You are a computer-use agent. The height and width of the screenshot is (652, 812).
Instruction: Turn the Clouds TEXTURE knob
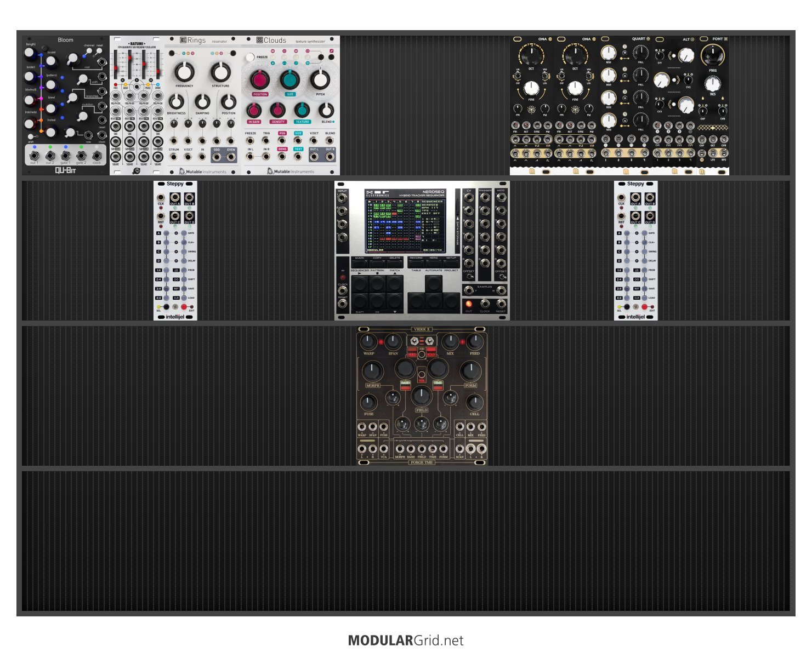click(x=302, y=110)
